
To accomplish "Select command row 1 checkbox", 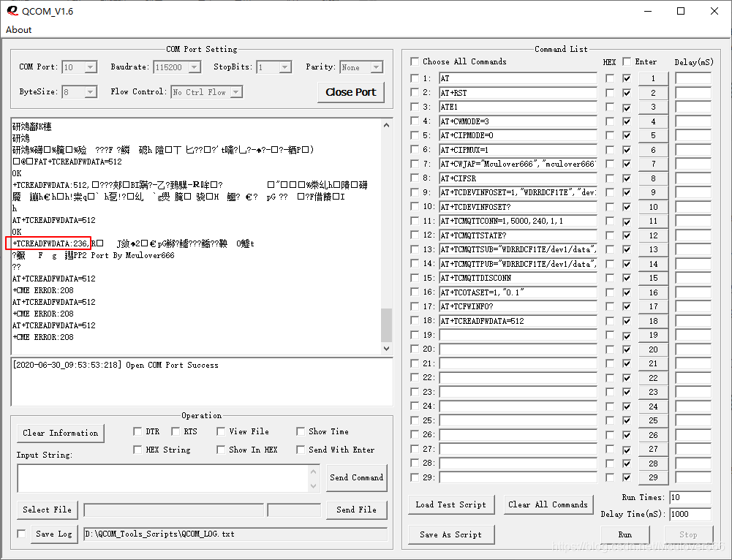I will (x=415, y=78).
